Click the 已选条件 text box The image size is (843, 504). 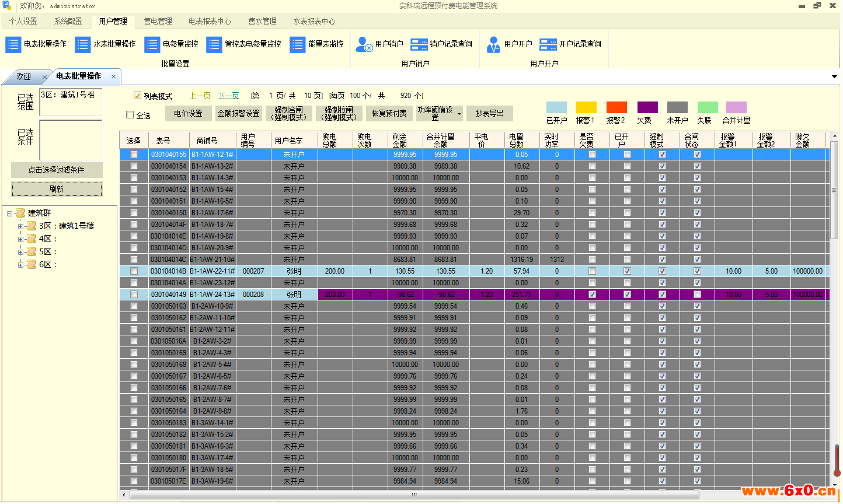(x=71, y=140)
